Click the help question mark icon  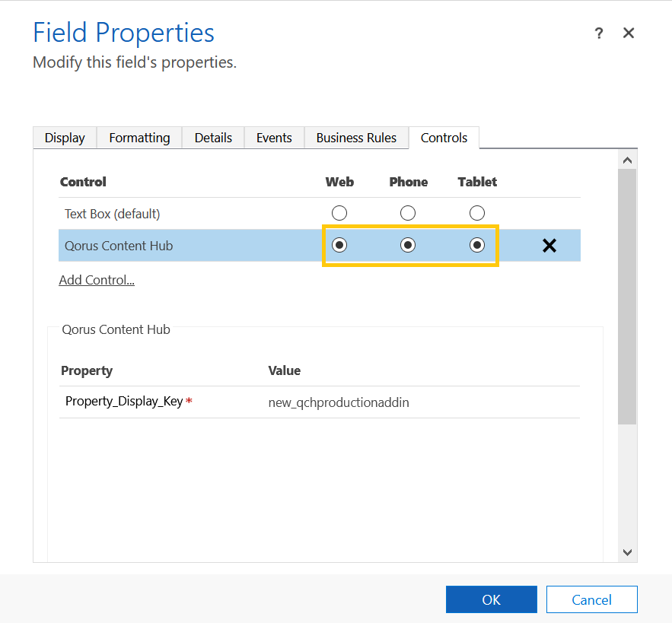click(599, 33)
